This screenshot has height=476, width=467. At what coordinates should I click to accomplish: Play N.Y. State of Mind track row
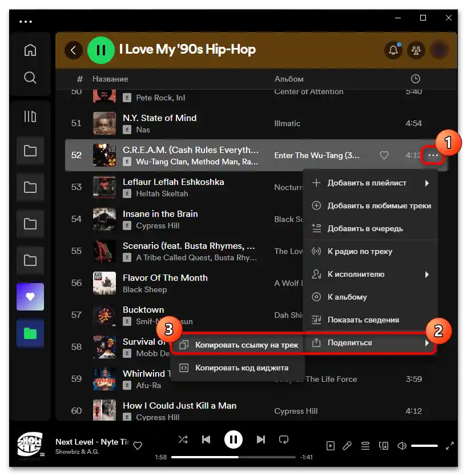256,123
